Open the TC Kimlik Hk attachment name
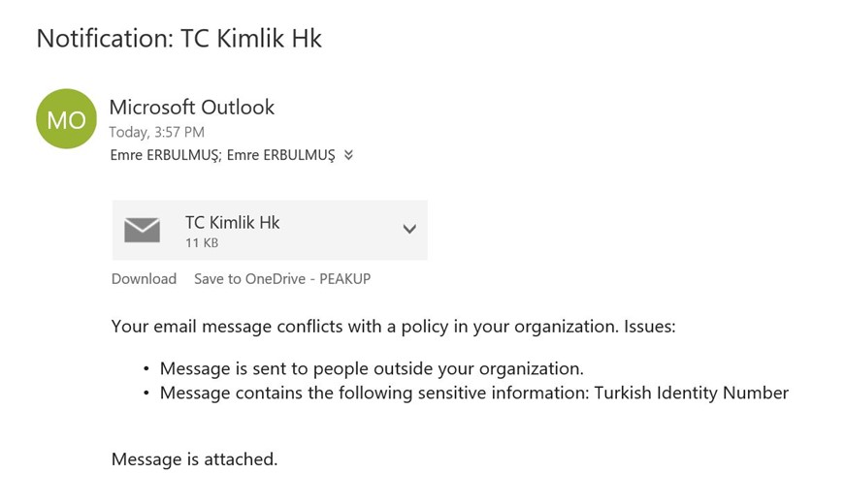Viewport: 845px width, 504px height. coord(232,222)
